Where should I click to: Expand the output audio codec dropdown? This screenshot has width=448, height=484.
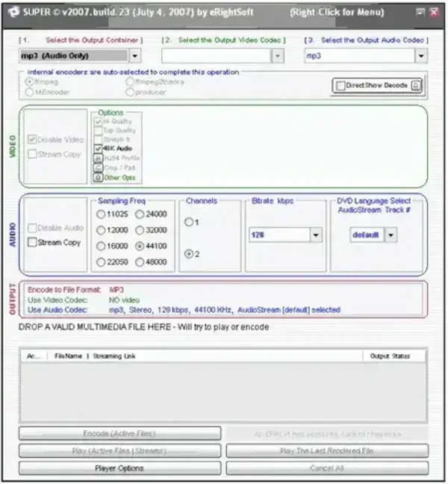[x=421, y=55]
